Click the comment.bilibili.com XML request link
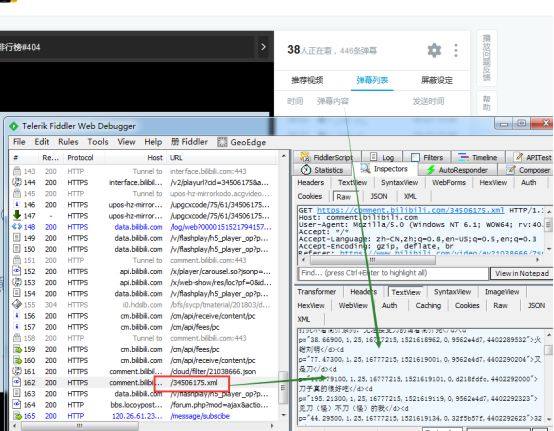The width and height of the screenshot is (554, 431). [x=410, y=210]
